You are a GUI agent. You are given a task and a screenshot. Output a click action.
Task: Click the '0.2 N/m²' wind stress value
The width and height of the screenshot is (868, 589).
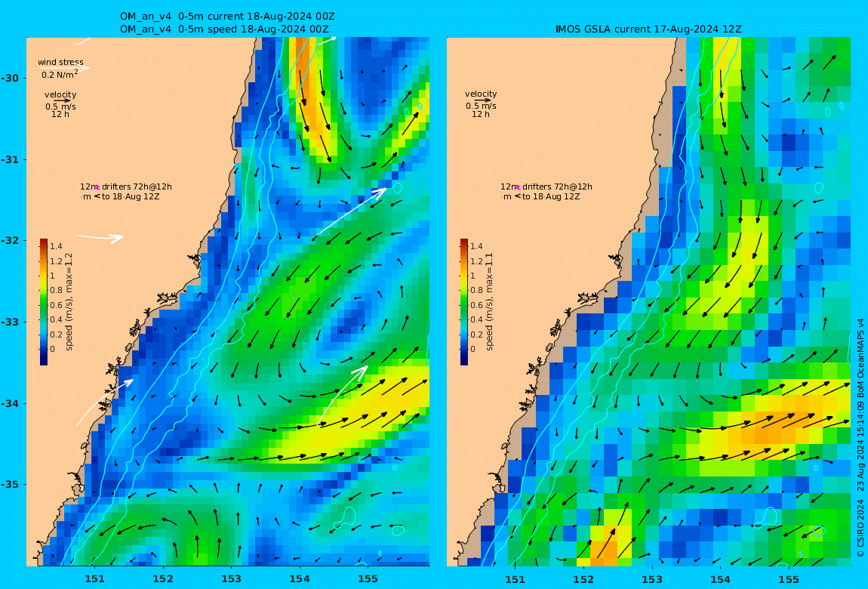pyautogui.click(x=60, y=74)
